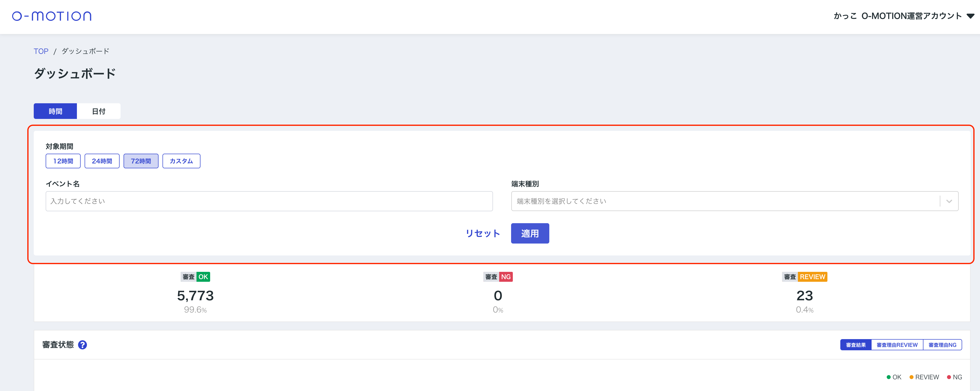The image size is (980, 391).
Task: Click the help icon beside 審査状態
Action: click(x=82, y=345)
